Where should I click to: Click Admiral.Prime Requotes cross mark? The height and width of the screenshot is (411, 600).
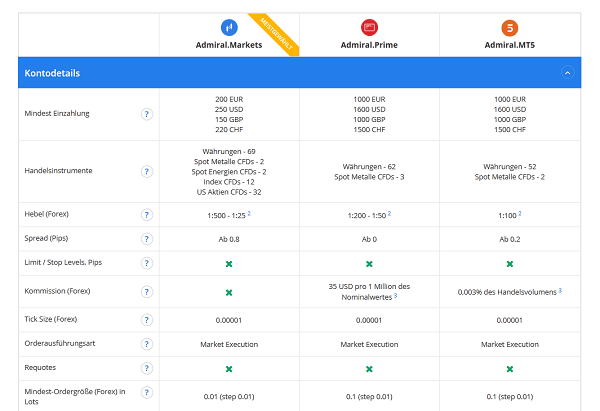[x=369, y=369]
